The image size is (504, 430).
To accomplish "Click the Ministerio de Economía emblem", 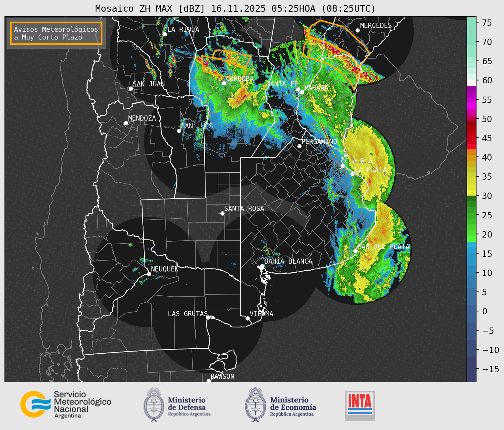I will pos(255,405).
